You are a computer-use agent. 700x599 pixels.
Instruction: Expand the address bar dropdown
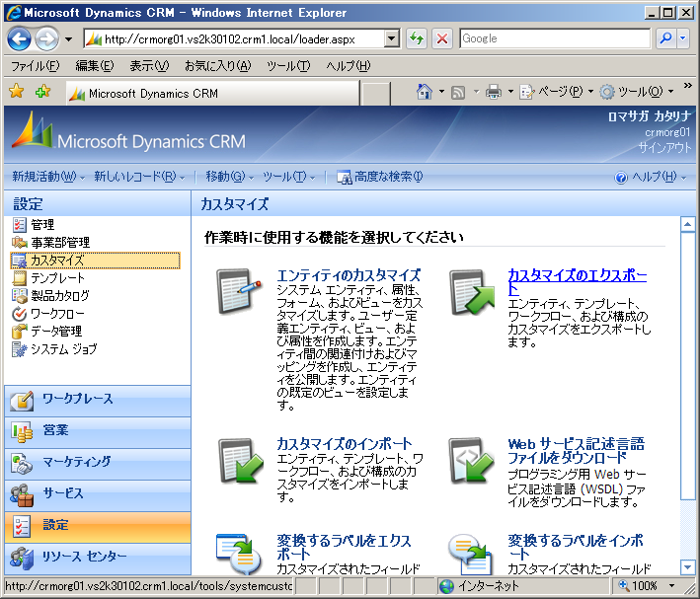tap(392, 38)
